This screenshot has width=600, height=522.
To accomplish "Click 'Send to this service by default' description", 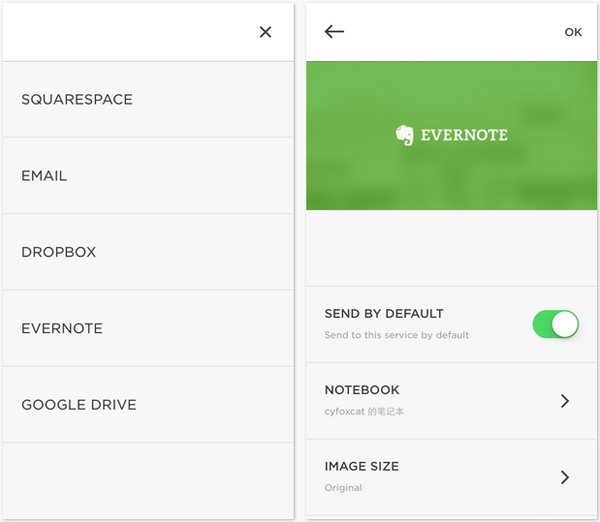I will tap(397, 335).
